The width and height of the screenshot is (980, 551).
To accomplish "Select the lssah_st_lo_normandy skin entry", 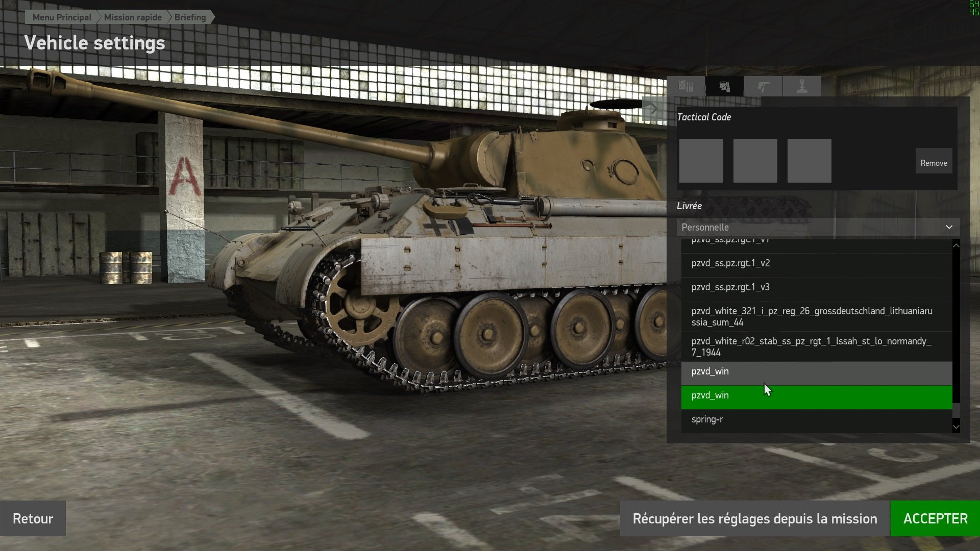I will [817, 346].
